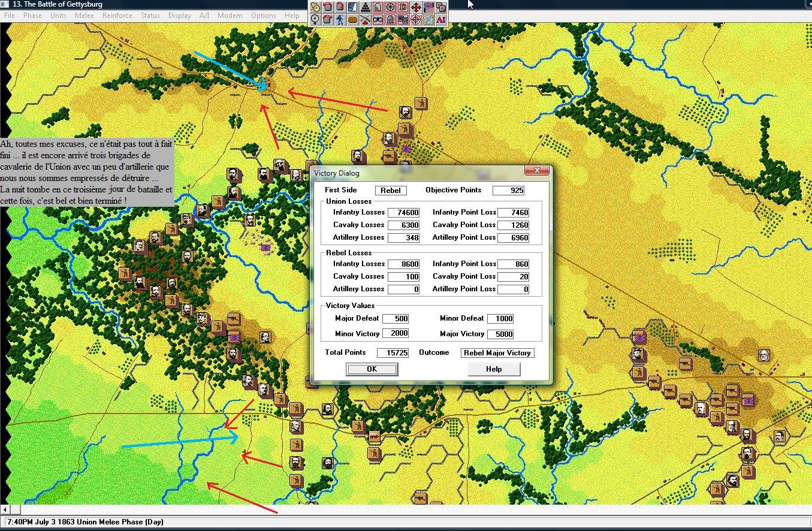Close the Victory Dialog window

point(536,171)
